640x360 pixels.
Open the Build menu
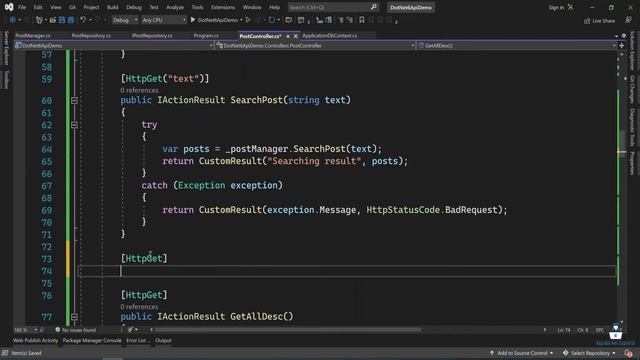[113, 7]
